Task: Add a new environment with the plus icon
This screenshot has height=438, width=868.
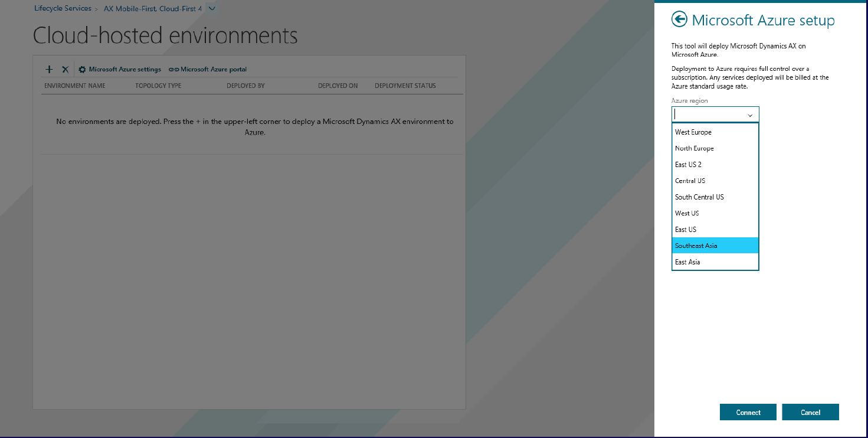Action: point(49,69)
